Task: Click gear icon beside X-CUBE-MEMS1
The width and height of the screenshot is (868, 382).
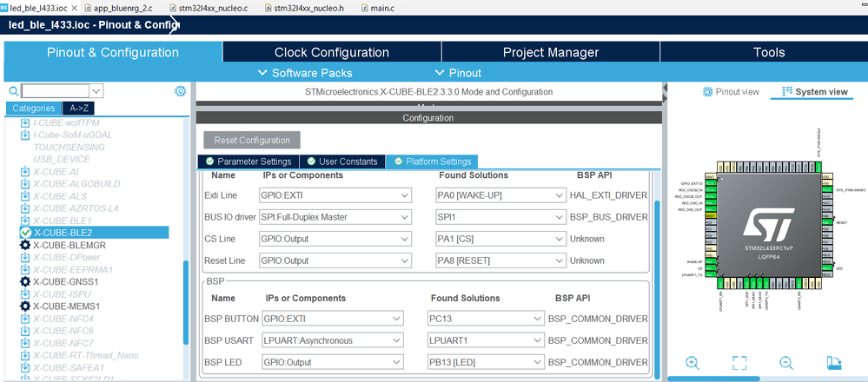Action: (x=25, y=306)
